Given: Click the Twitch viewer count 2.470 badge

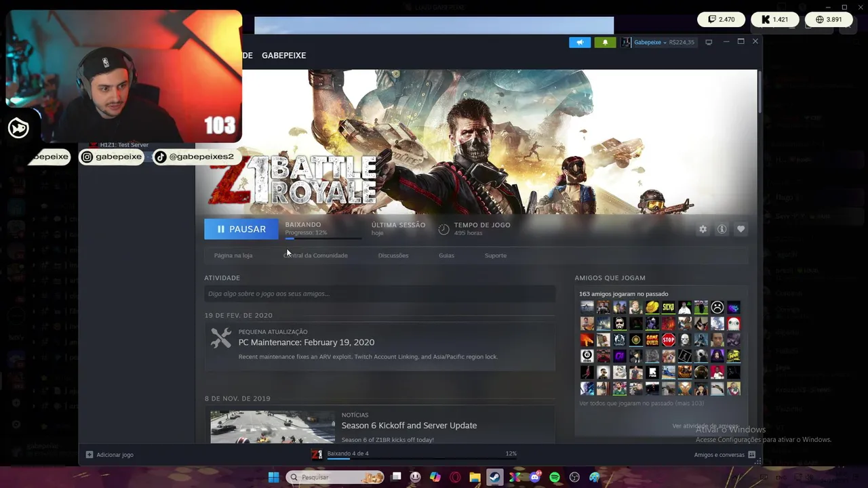Looking at the screenshot, I should click(722, 20).
